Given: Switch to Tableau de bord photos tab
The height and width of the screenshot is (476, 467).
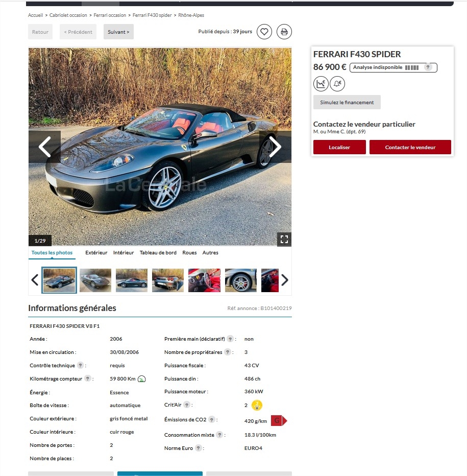Looking at the screenshot, I should tap(158, 253).
